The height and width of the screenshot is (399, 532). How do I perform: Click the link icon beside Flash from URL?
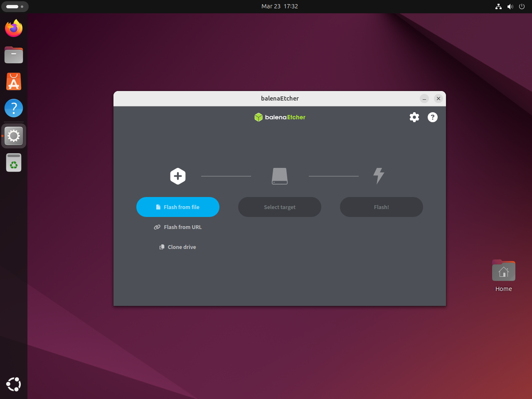point(157,227)
